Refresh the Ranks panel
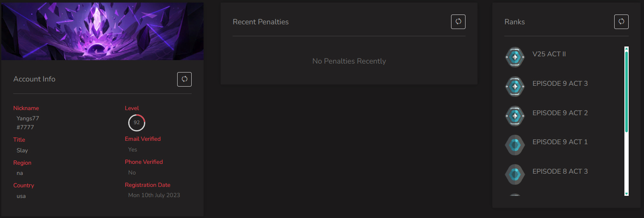Viewport: 644px width, 218px height. pos(621,22)
